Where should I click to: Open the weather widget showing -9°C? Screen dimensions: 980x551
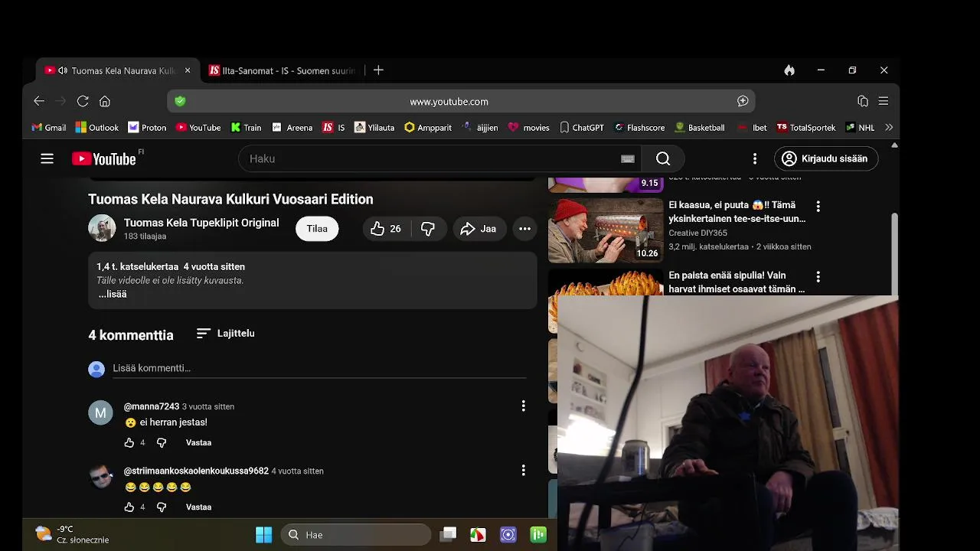coord(72,534)
